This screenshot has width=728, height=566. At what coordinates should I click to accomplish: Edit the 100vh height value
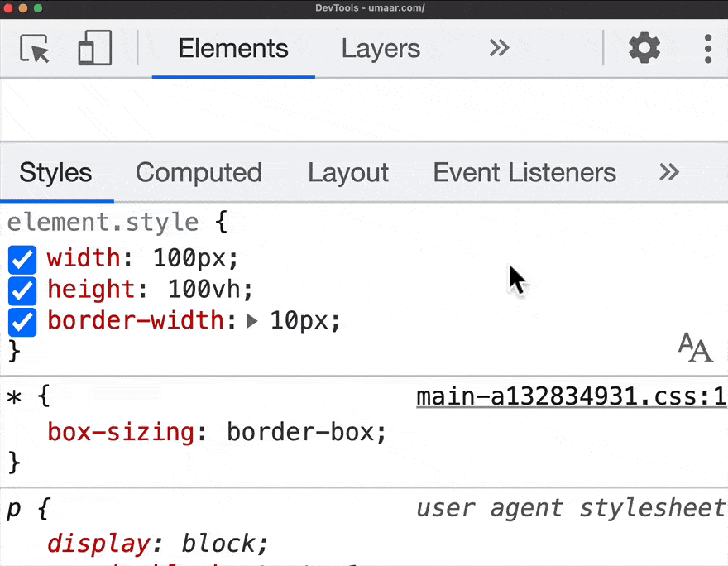pos(205,290)
